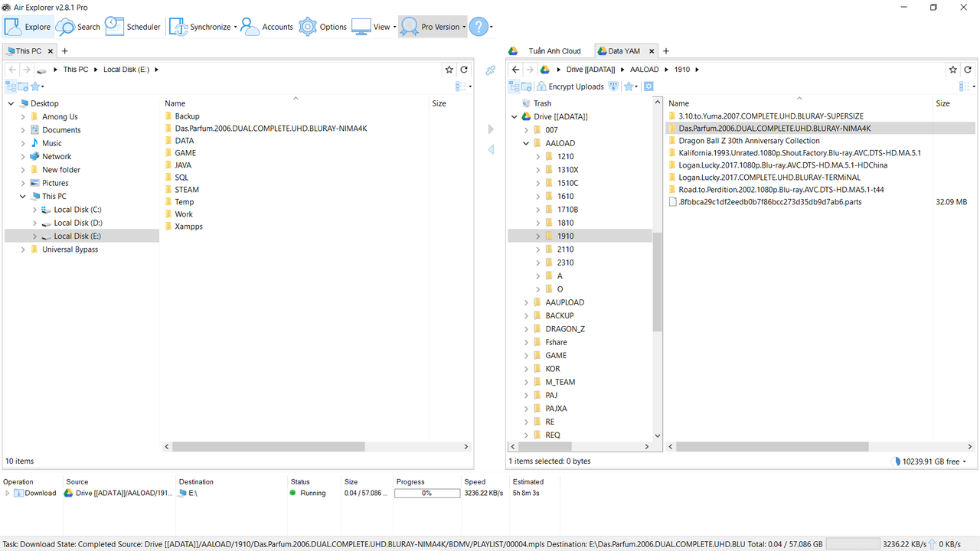This screenshot has width=980, height=551.
Task: Expand the Download operation row
Action: pos(8,494)
